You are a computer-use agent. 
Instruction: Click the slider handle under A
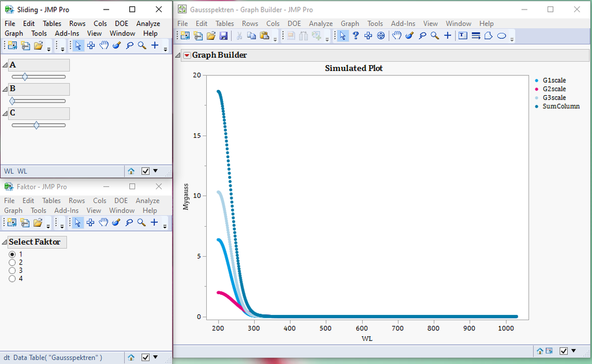[24, 76]
